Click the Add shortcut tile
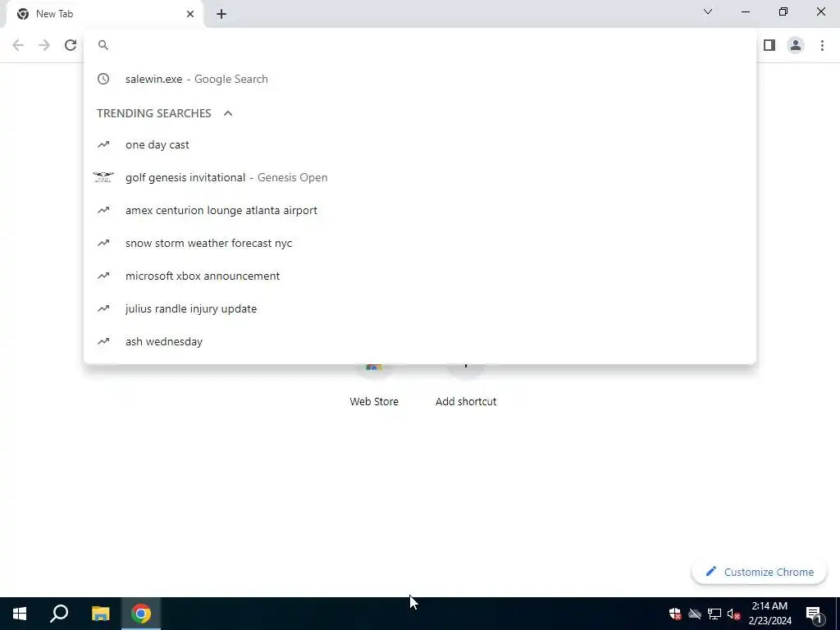 point(466,386)
